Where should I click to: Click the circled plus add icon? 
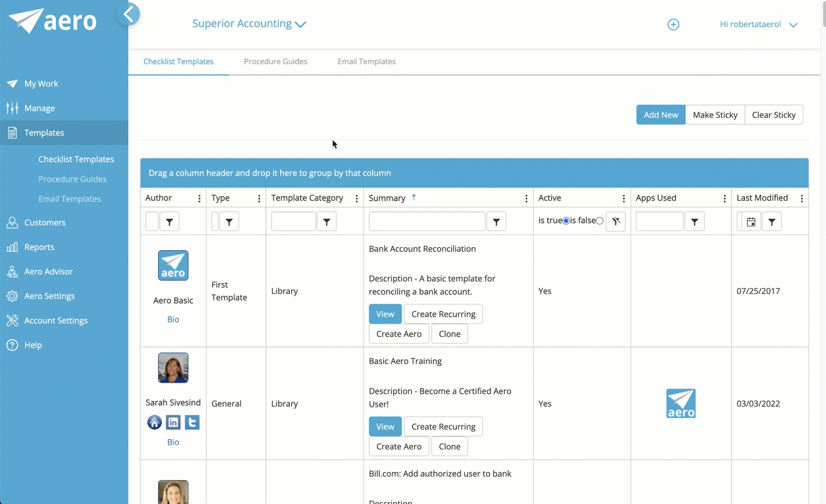[673, 24]
